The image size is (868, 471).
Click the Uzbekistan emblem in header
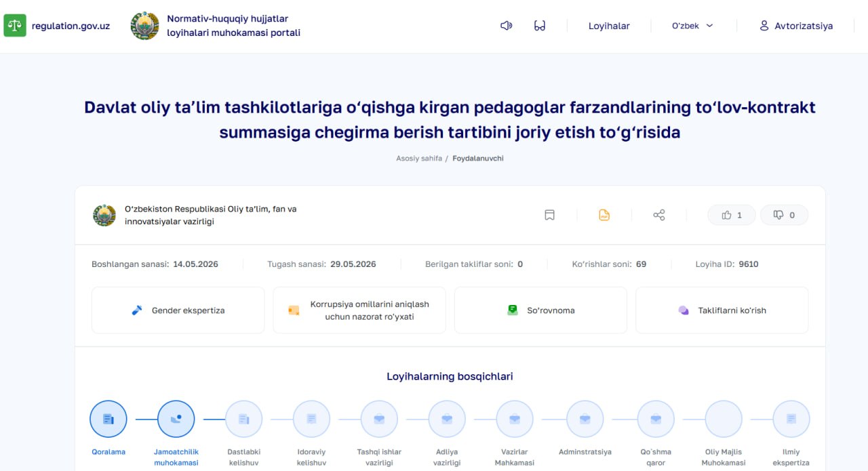tap(145, 26)
